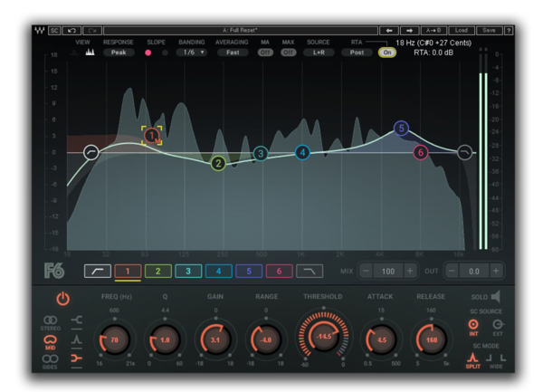Viewport: 543px width, 392px height.
Task: Click the GAIN knob showing 3.1
Action: [215, 340]
